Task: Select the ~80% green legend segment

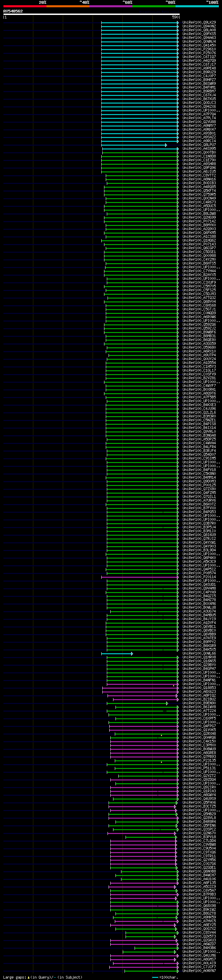Action: pyautogui.click(x=154, y=6)
